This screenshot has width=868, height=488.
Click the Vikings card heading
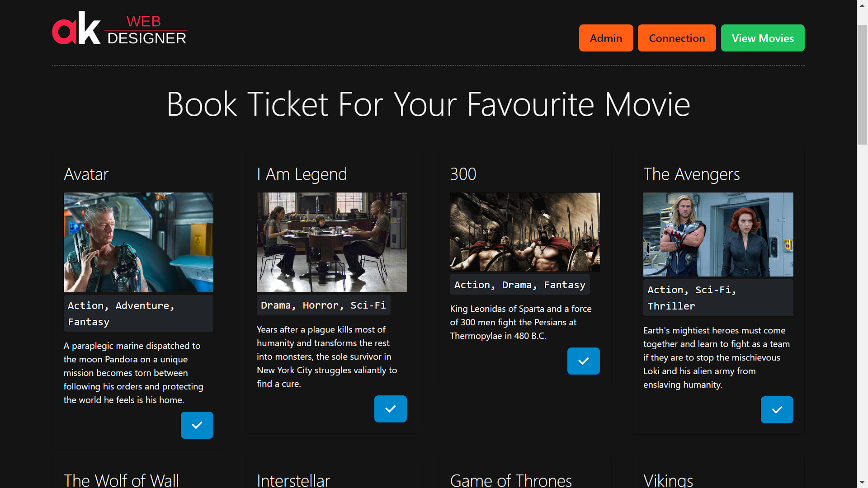[668, 480]
